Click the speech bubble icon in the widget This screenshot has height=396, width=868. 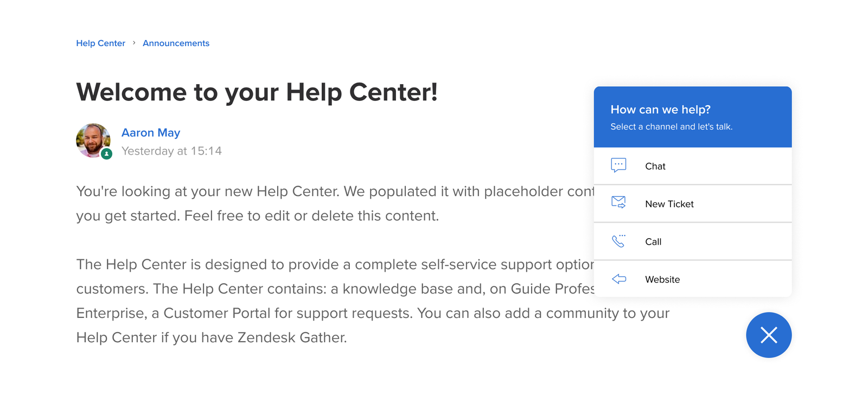click(619, 165)
